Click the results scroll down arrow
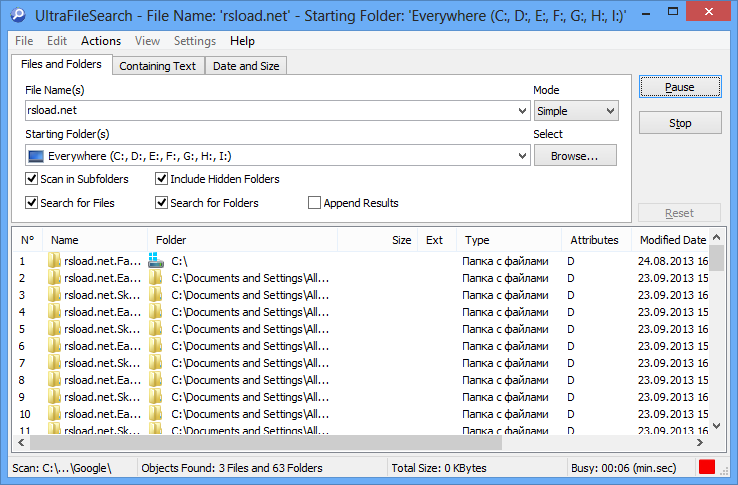 (716, 426)
